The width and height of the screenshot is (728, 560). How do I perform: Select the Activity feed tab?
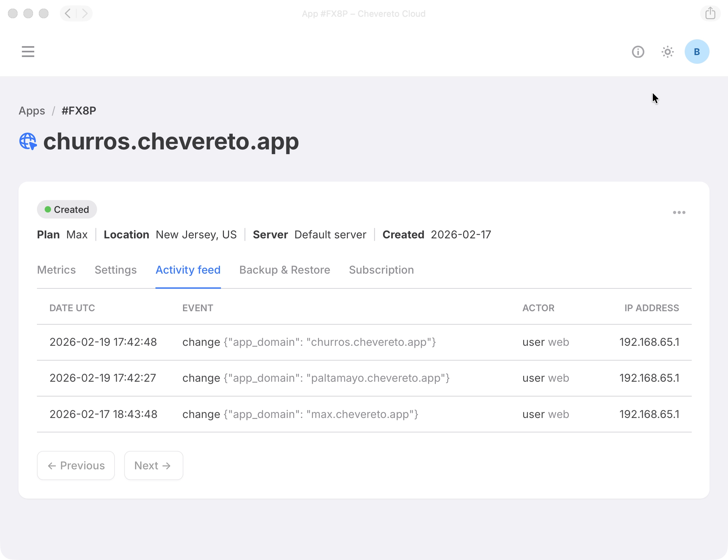tap(188, 270)
